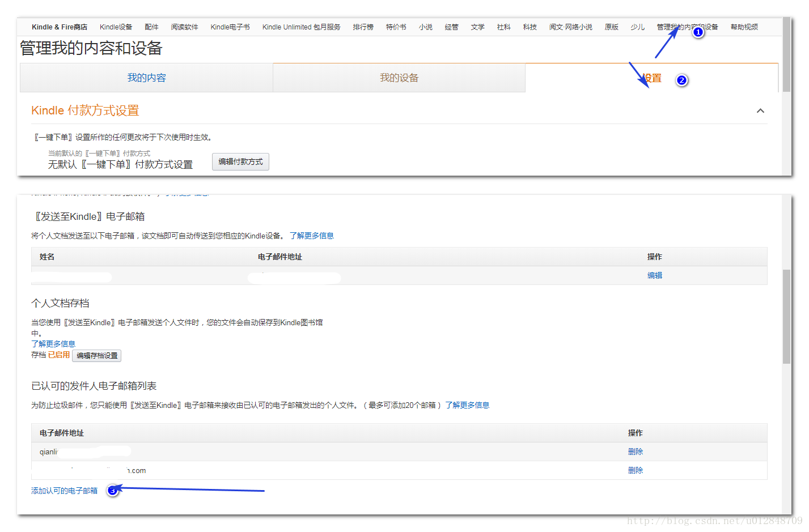Switch to 设置 tab
The image size is (809, 532).
652,78
